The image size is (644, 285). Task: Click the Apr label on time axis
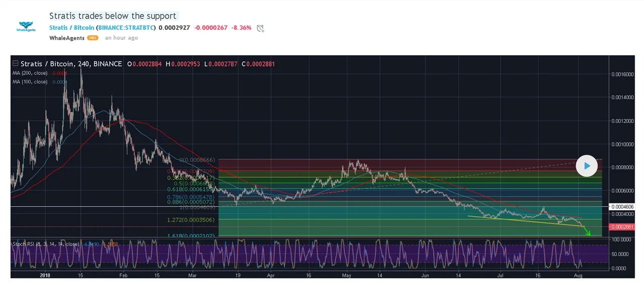[271, 275]
